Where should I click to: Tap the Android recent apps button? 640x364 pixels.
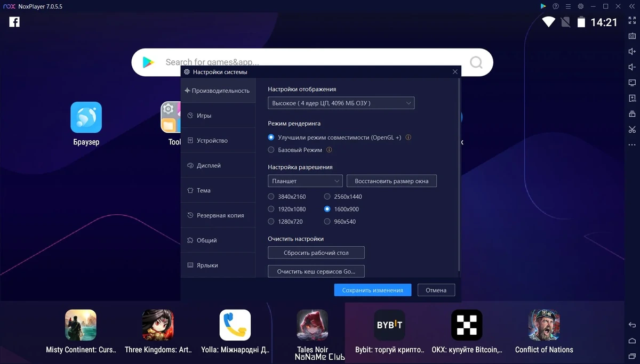point(632,356)
